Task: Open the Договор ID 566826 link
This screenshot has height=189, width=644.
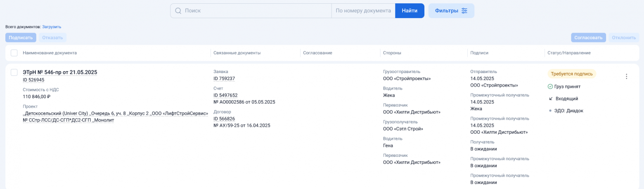Action: pos(224,118)
